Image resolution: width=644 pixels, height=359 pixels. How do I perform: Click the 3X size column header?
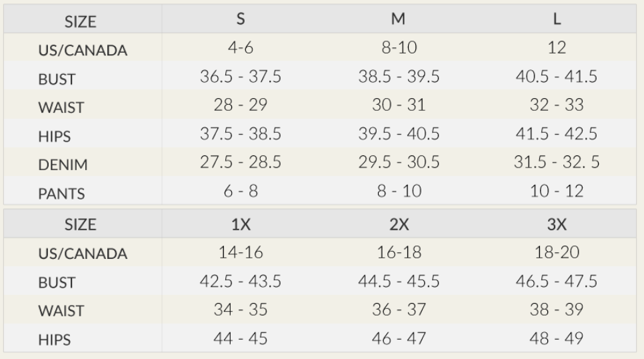pos(557,226)
